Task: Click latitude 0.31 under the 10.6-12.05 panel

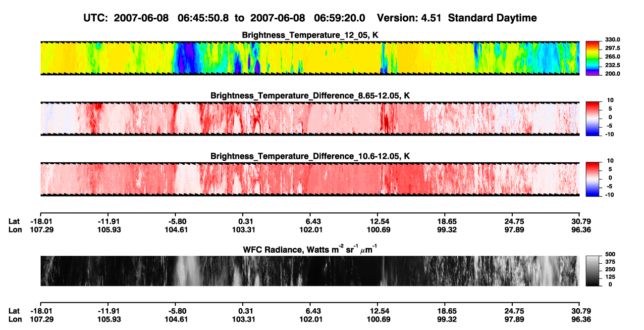Action: tap(244, 221)
